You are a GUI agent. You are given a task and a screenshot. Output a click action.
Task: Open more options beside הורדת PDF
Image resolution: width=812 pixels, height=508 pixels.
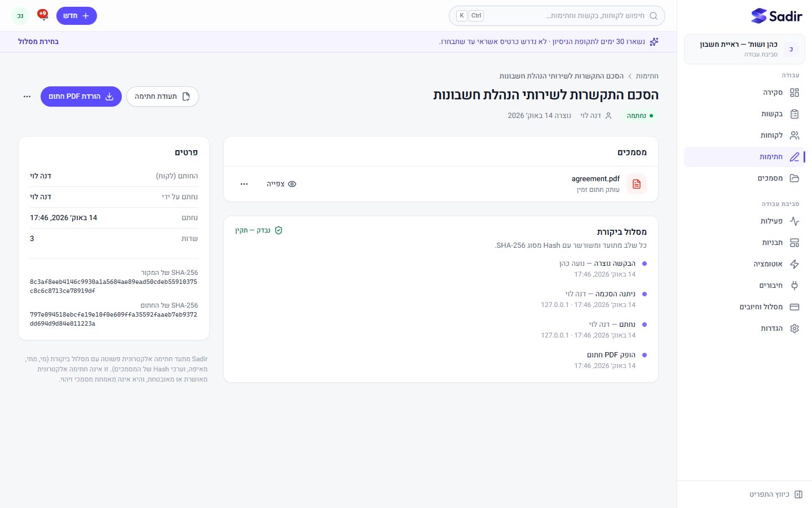click(x=27, y=97)
